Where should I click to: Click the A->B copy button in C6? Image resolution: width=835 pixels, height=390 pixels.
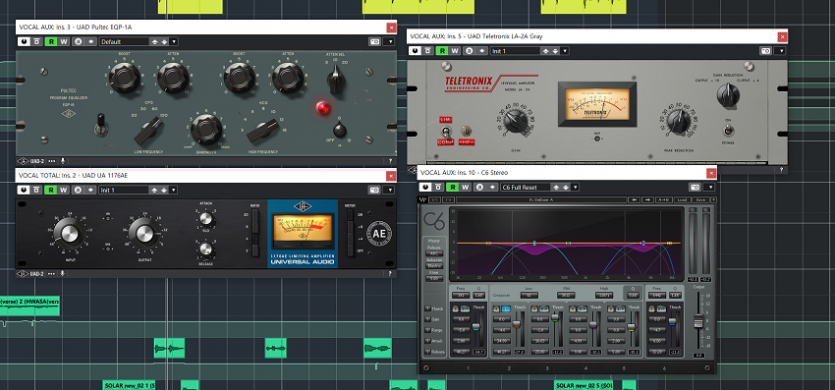(664, 200)
